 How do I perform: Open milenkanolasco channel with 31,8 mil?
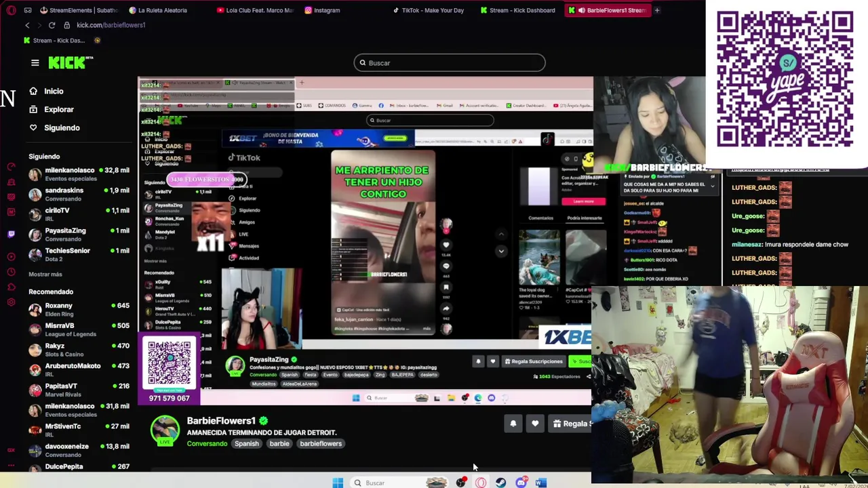point(79,410)
